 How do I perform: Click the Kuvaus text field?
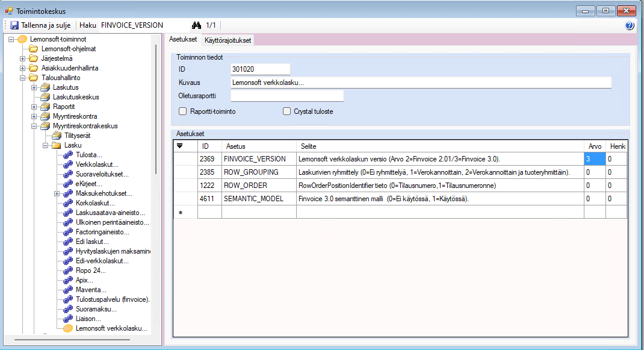pos(421,83)
